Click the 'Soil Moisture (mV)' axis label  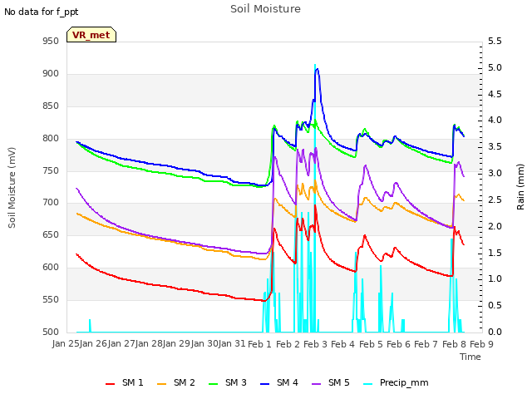(12, 188)
